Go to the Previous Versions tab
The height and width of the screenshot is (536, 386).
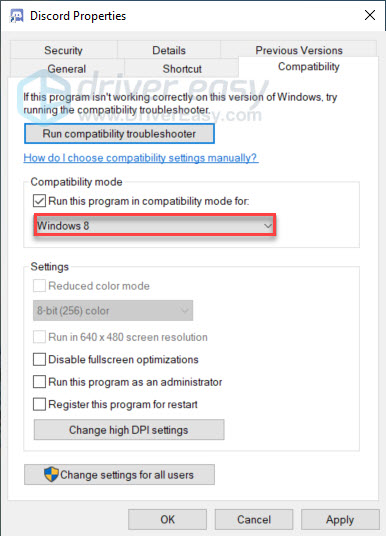[299, 50]
